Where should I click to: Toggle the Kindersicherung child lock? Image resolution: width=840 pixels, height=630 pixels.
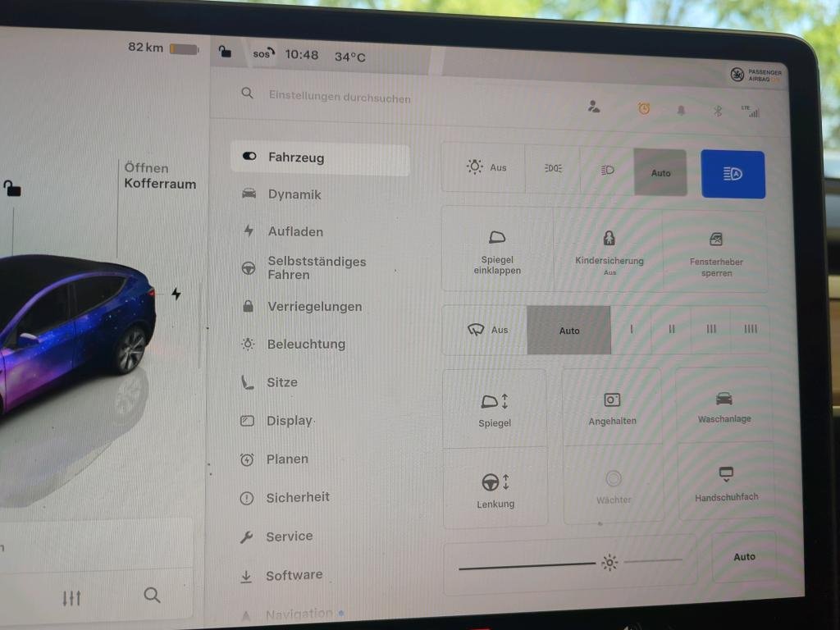[609, 253]
